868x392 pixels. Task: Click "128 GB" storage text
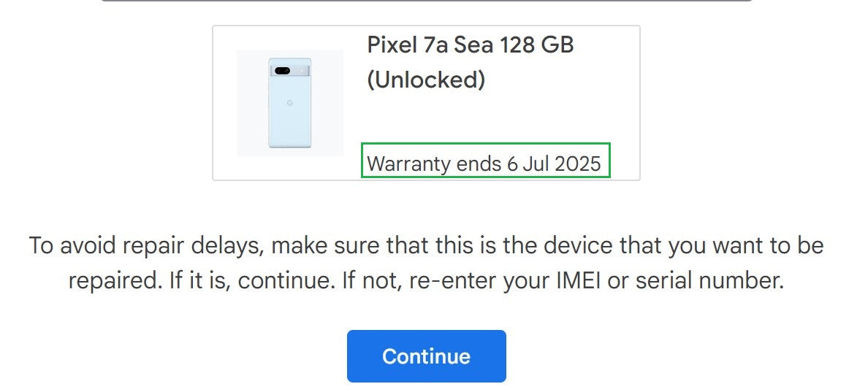tap(537, 45)
